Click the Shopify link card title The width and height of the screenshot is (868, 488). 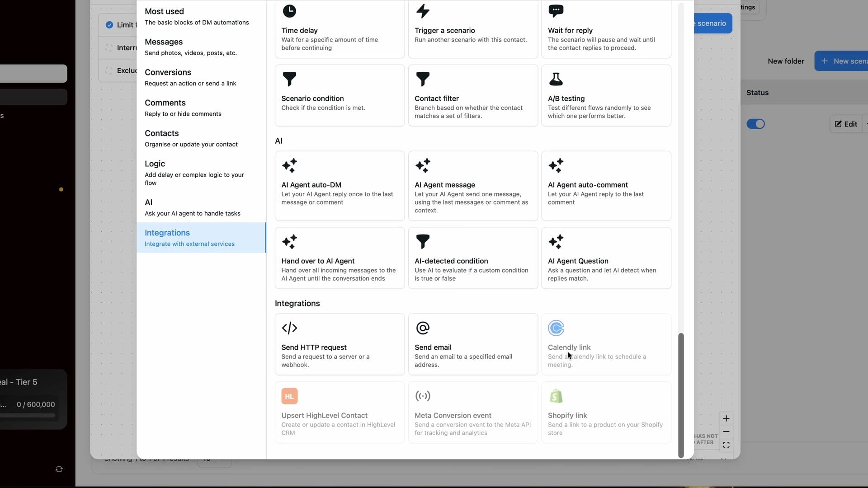point(567,416)
